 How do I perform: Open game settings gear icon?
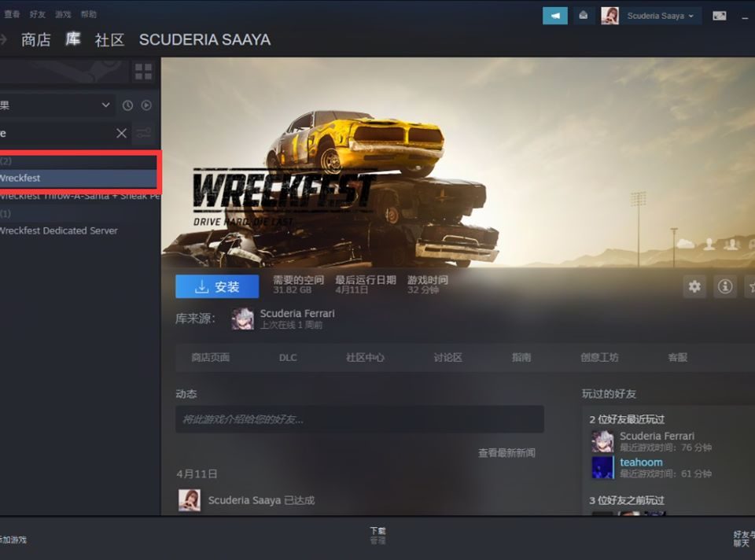tap(694, 287)
